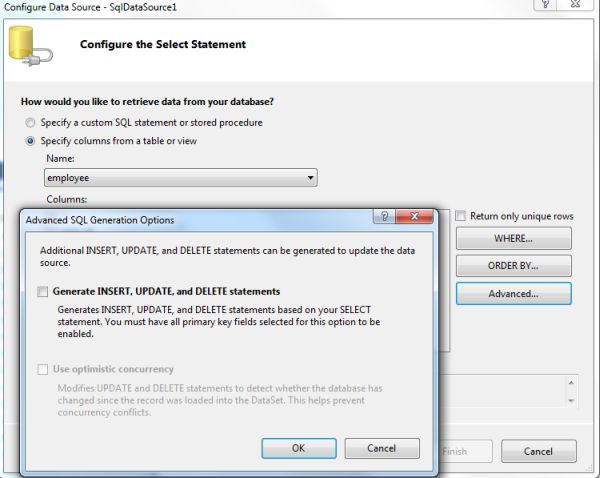Select custom SQL statement or stored procedure

(x=31, y=123)
